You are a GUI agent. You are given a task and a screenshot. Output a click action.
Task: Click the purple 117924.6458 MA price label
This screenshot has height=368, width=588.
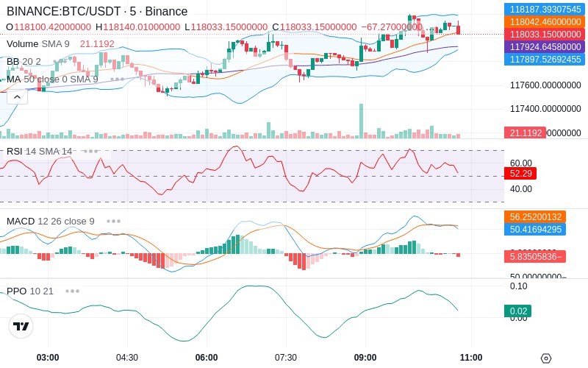545,46
